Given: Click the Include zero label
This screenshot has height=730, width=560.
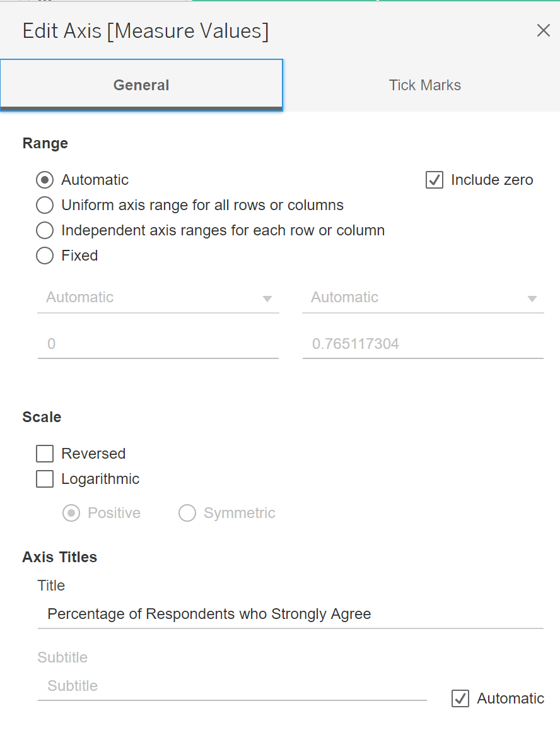Looking at the screenshot, I should coord(492,180).
